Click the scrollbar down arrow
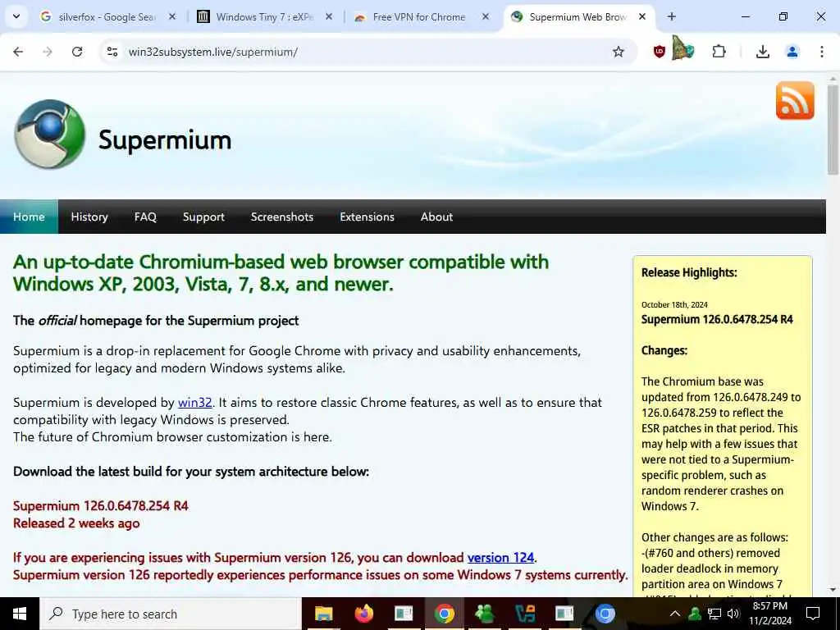Screen dimensions: 840x630 (x=833, y=591)
